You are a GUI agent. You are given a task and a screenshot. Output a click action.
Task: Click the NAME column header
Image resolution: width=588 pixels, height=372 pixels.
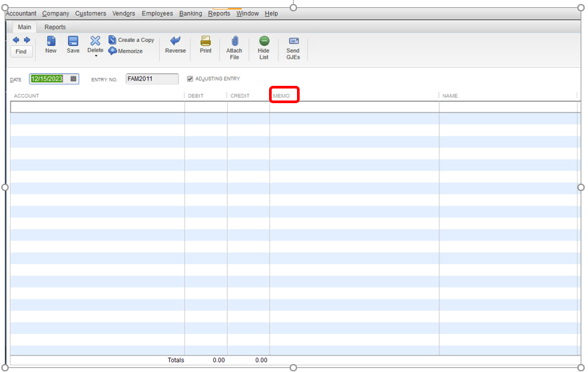pos(450,96)
